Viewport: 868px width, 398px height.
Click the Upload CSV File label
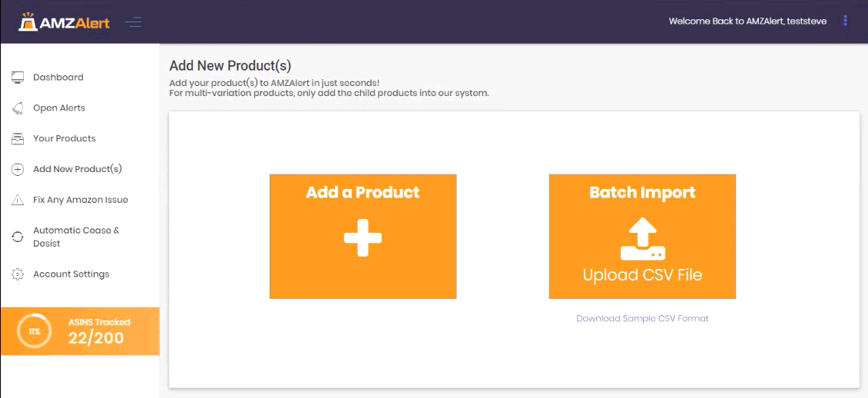pyautogui.click(x=642, y=275)
